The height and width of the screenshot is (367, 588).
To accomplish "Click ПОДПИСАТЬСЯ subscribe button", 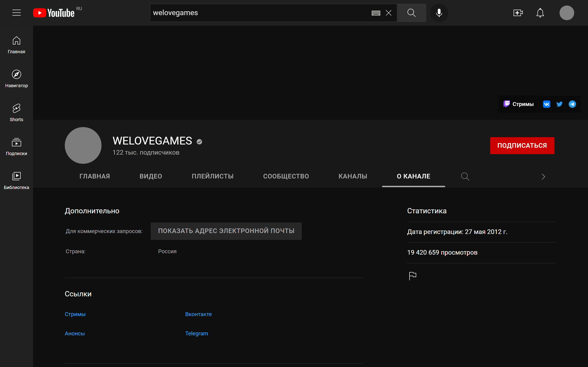I will 522,145.
